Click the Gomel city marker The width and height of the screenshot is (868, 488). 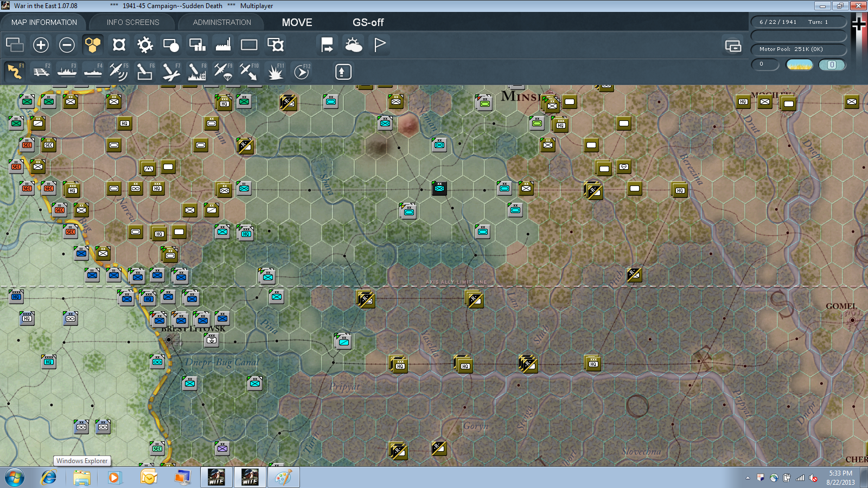[x=852, y=320]
